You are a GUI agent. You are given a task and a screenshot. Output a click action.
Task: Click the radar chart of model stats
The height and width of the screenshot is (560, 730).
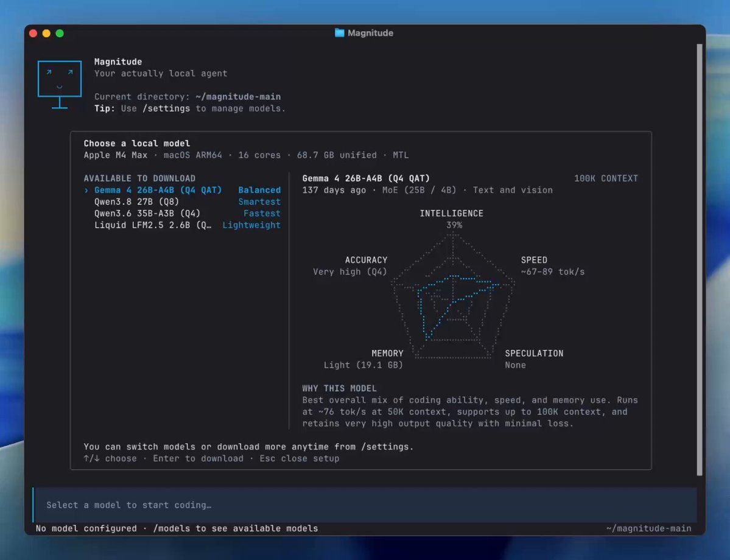point(453,296)
